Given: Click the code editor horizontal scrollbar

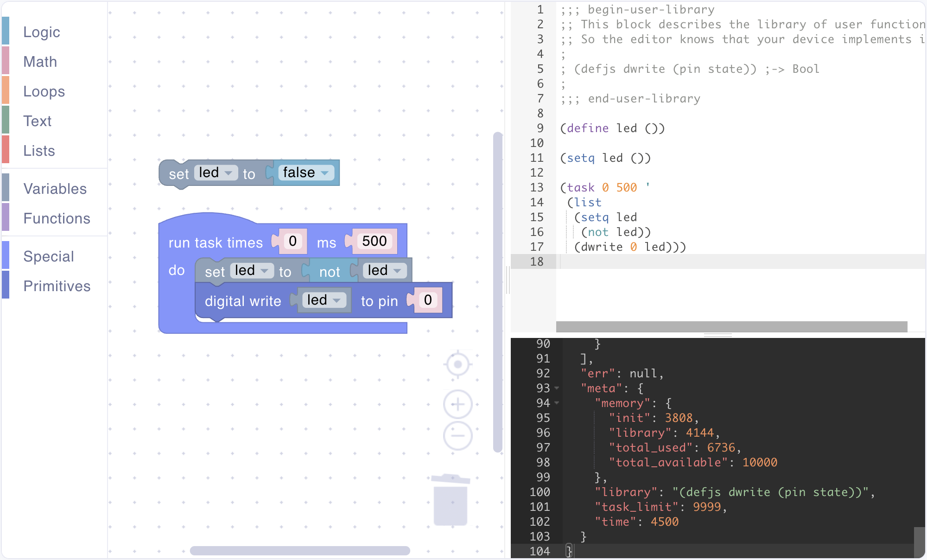Looking at the screenshot, I should 731,327.
